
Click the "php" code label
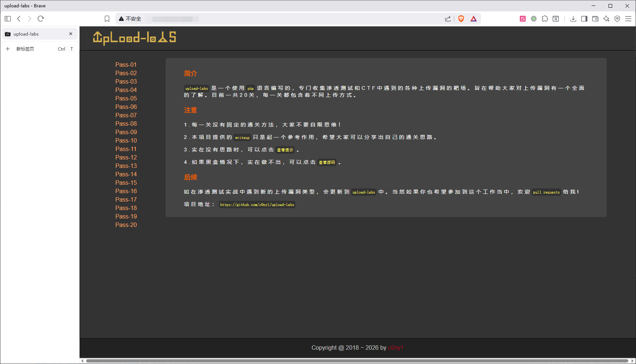250,88
